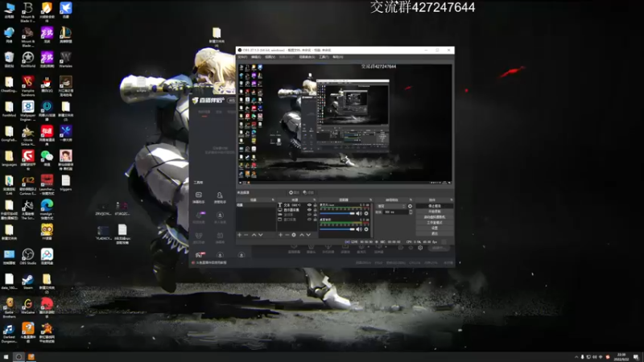Open 桌面音频 audio settings gear
Screen dimensions: 644x362
coord(366,229)
